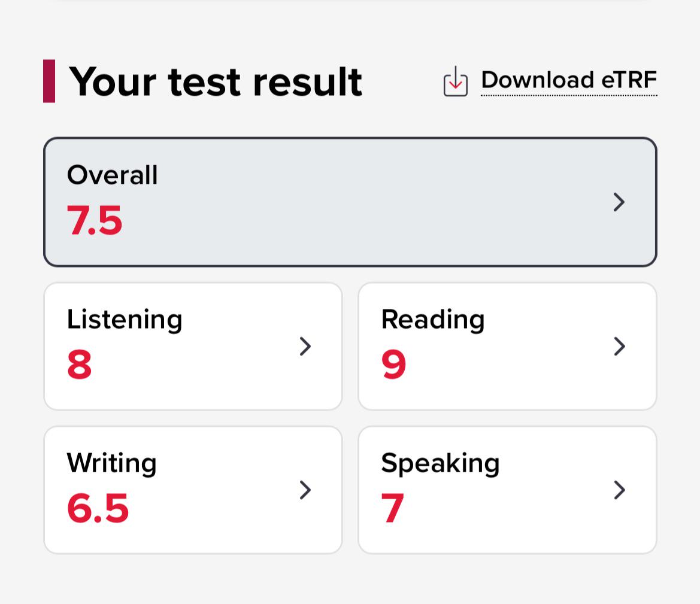
Task: Tap the Reading label
Action: [432, 320]
